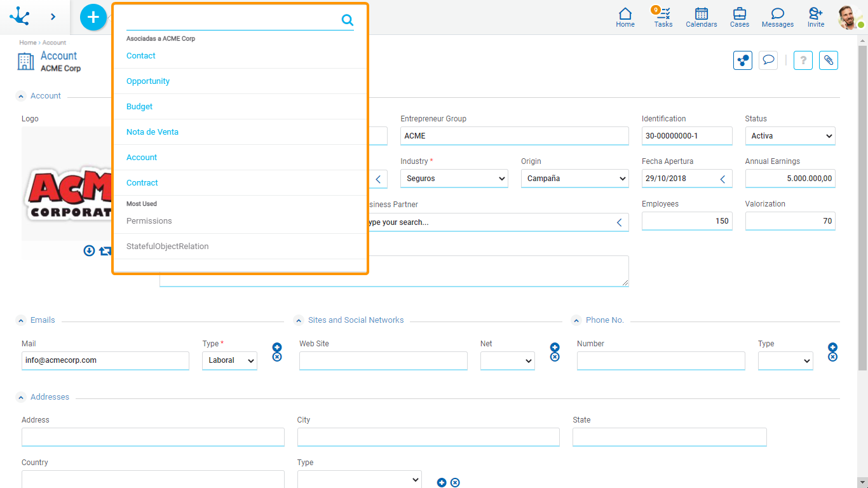Image resolution: width=868 pixels, height=488 pixels.
Task: Click the attachment paperclip icon
Action: (828, 60)
